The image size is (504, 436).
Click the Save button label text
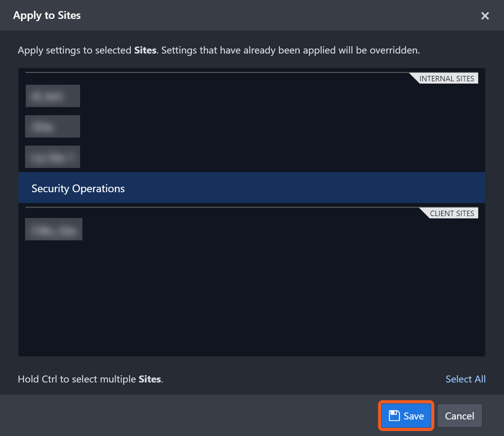point(414,416)
